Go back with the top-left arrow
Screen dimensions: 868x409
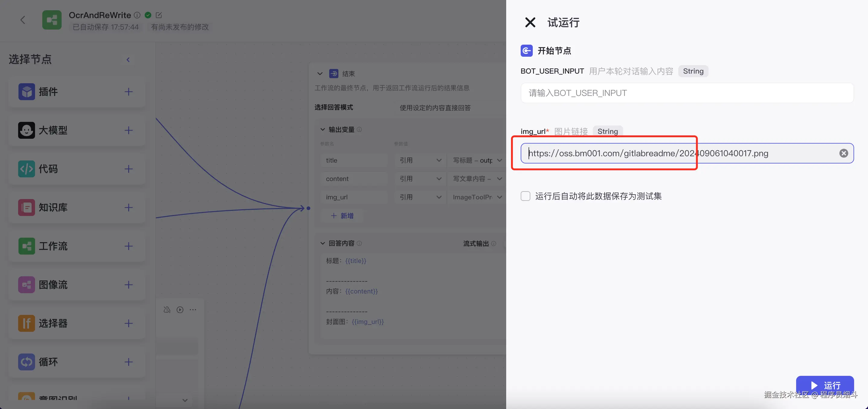click(23, 20)
